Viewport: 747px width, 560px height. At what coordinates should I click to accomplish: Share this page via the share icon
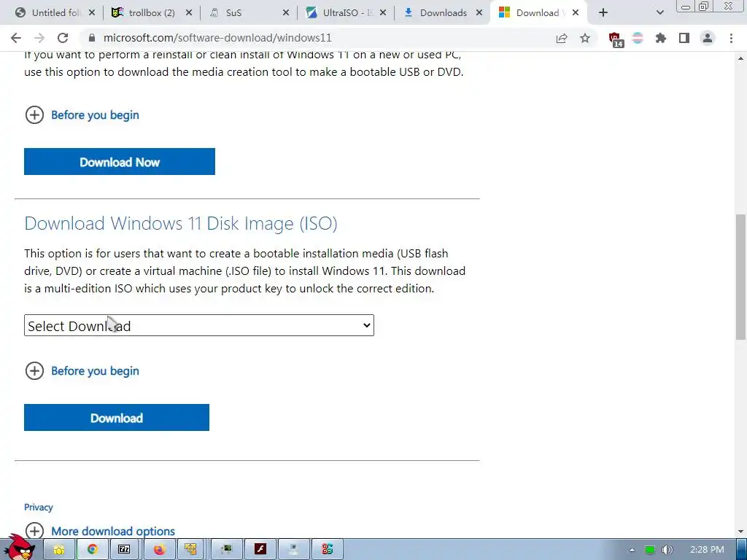[x=562, y=38]
